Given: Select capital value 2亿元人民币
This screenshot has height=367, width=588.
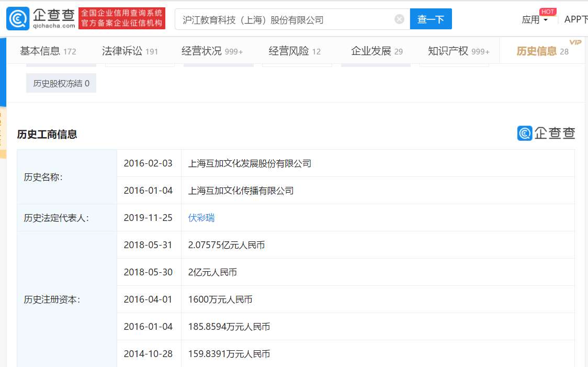Looking at the screenshot, I should [x=212, y=272].
